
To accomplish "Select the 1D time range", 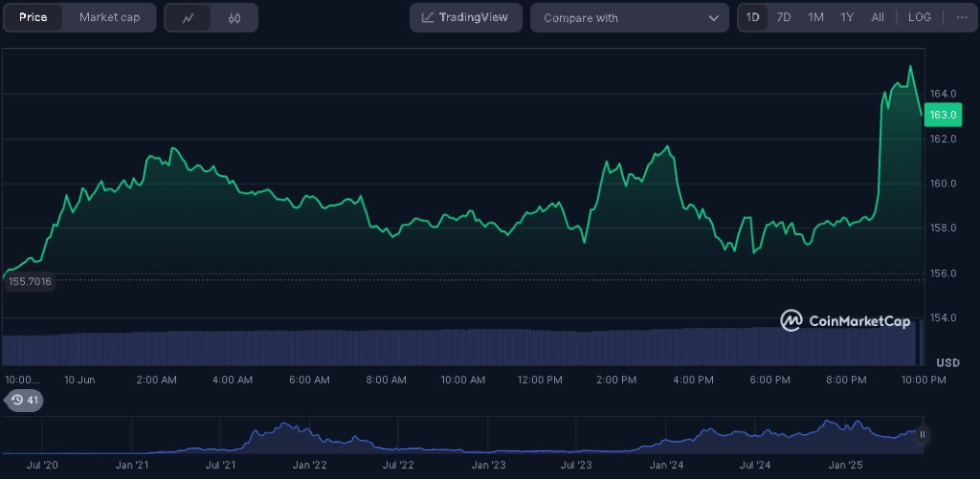I will click(753, 17).
